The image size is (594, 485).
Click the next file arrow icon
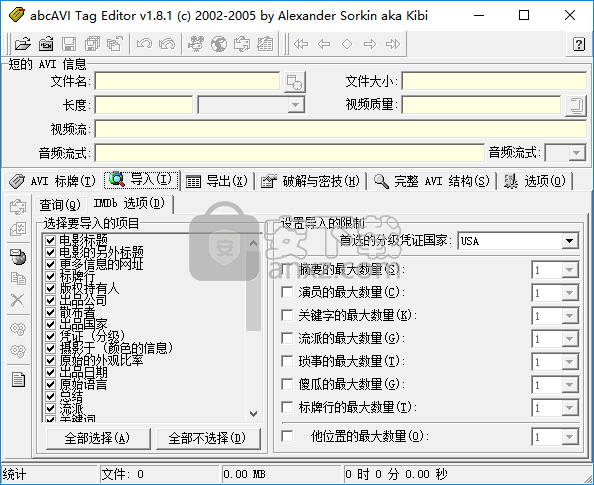(370, 44)
